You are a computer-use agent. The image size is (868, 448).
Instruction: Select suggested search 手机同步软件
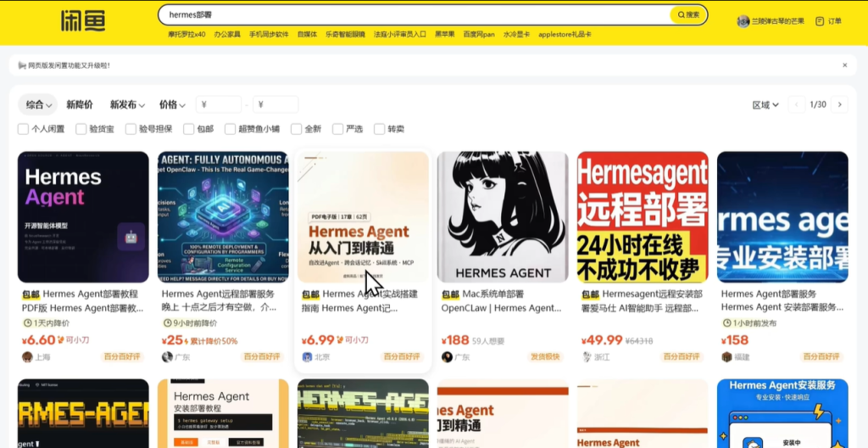click(269, 35)
